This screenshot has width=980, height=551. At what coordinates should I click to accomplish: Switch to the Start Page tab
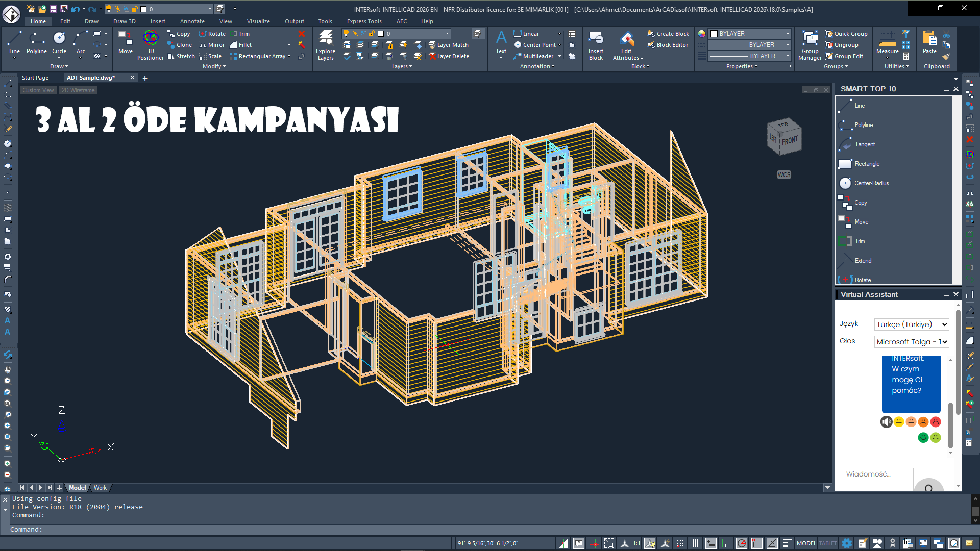tap(35, 78)
